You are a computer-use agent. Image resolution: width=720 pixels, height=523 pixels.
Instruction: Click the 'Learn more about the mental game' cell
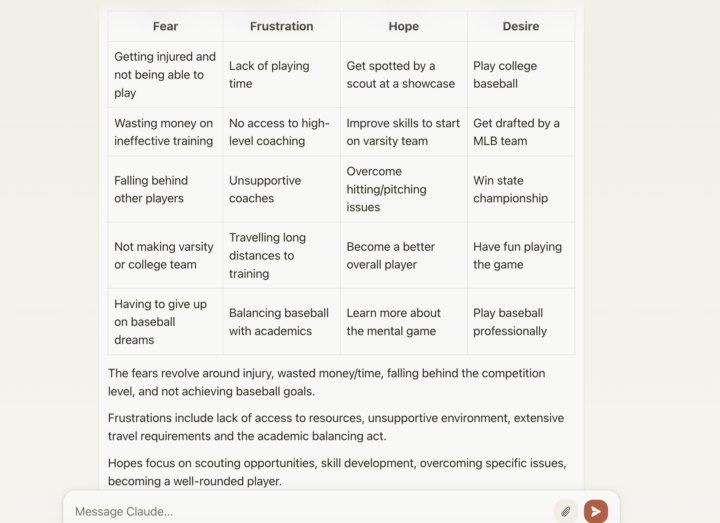[x=403, y=322]
